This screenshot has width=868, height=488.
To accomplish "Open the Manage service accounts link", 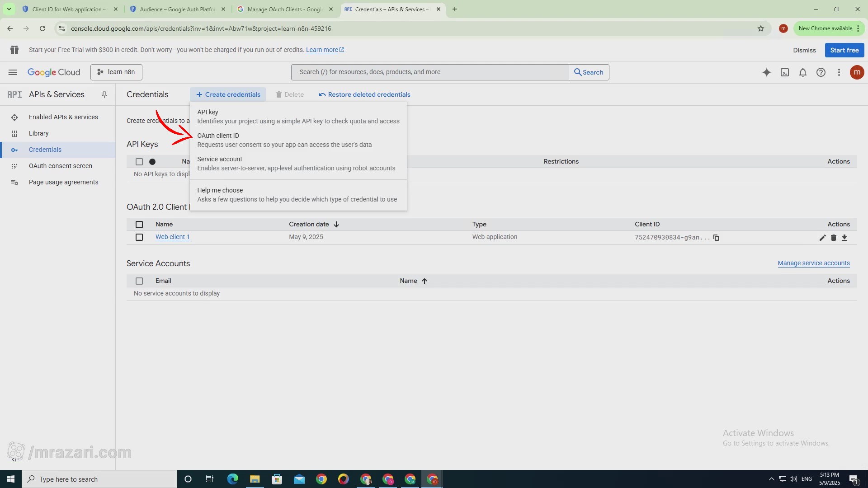I will click(813, 263).
